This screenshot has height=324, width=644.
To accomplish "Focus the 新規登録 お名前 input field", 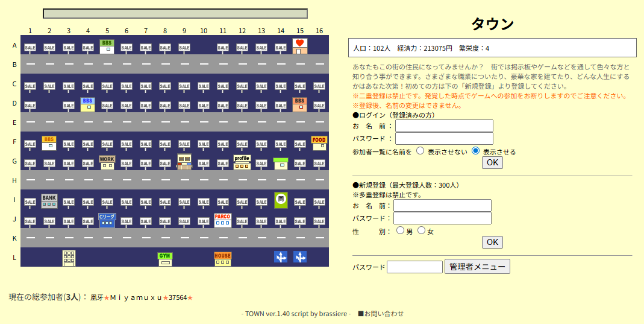I will click(x=442, y=206).
